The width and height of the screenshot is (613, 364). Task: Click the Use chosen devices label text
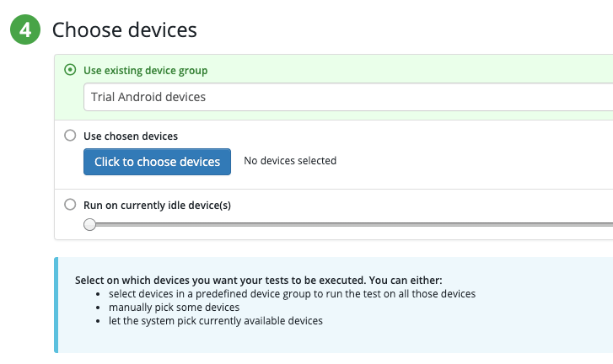pos(130,135)
